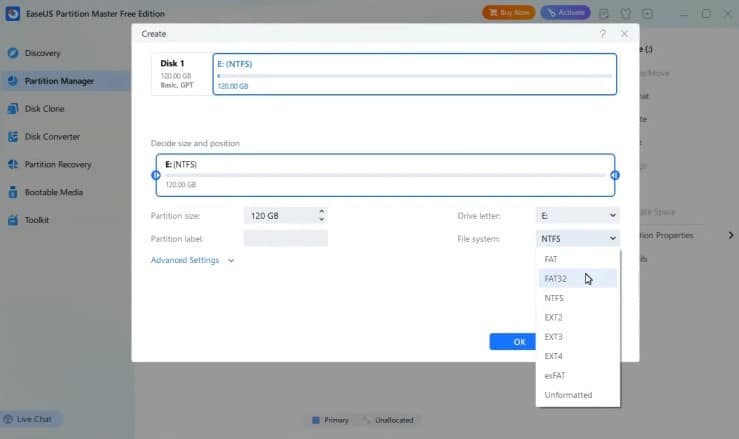Click the Partition Recovery icon

13,164
